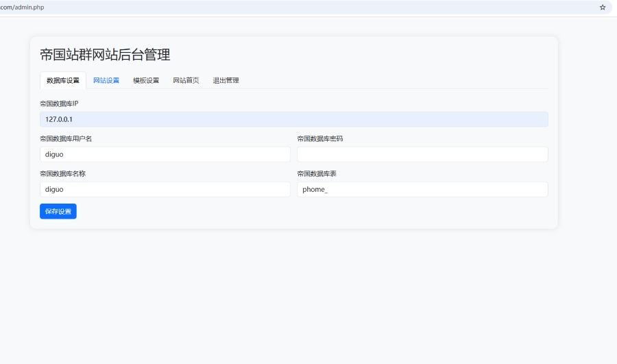The image size is (617, 364).
Task: Bookmark this page with the star icon
Action: pyautogui.click(x=603, y=7)
